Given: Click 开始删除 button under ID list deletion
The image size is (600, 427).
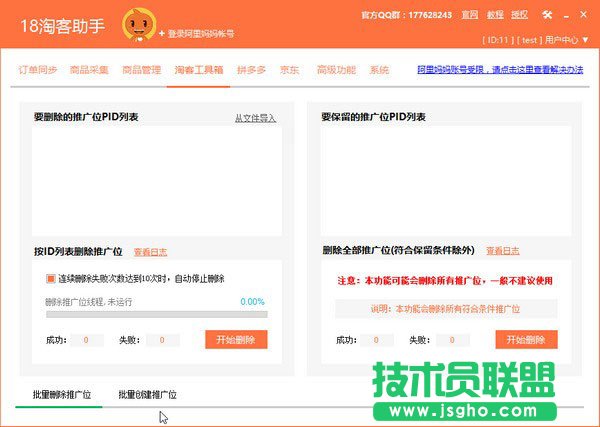Looking at the screenshot, I should (x=236, y=339).
